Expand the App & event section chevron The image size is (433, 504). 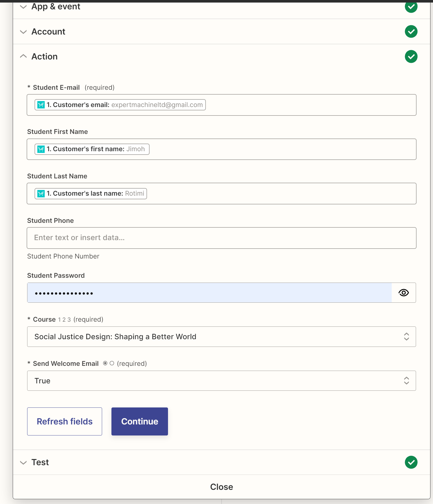23,7
